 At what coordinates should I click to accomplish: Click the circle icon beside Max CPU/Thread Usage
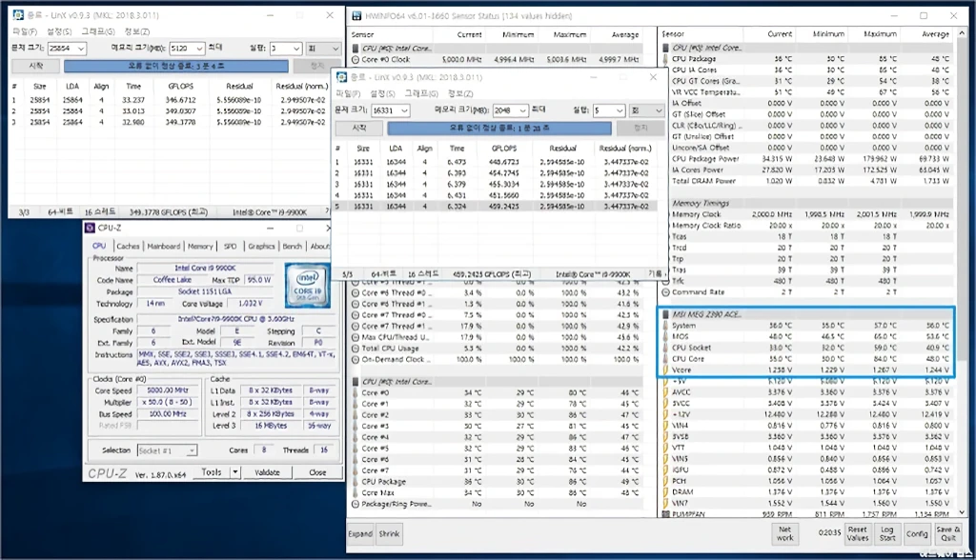coord(356,337)
